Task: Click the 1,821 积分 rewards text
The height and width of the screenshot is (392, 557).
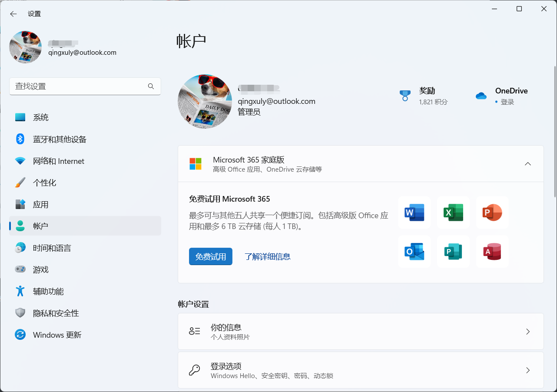Action: pyautogui.click(x=433, y=102)
